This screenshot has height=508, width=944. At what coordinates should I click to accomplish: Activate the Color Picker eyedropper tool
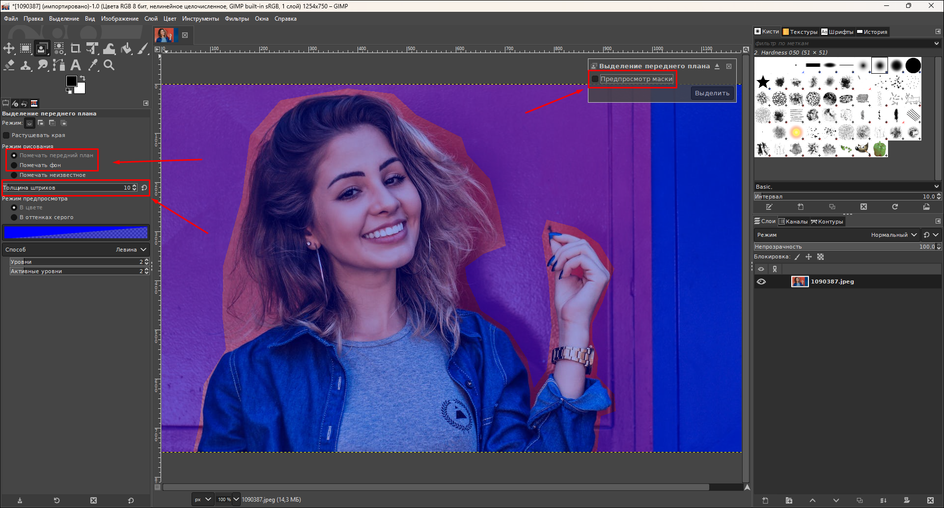[x=93, y=65]
